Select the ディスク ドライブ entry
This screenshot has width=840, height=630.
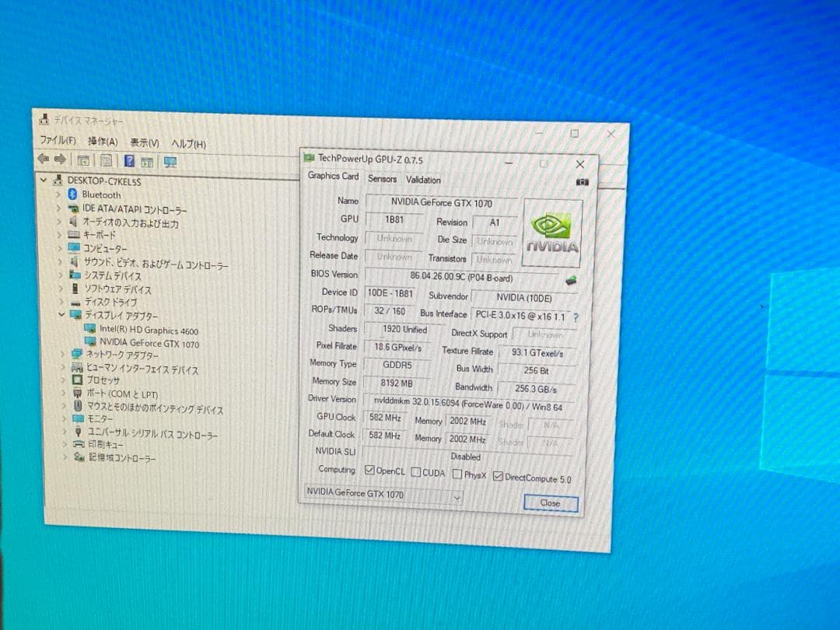(x=111, y=302)
